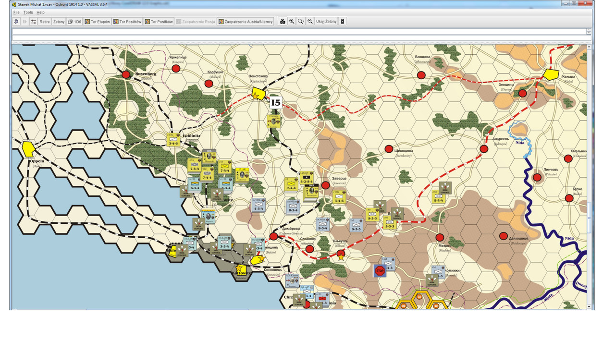Select the blue 3M 5-3-3 counter

pyautogui.click(x=356, y=225)
